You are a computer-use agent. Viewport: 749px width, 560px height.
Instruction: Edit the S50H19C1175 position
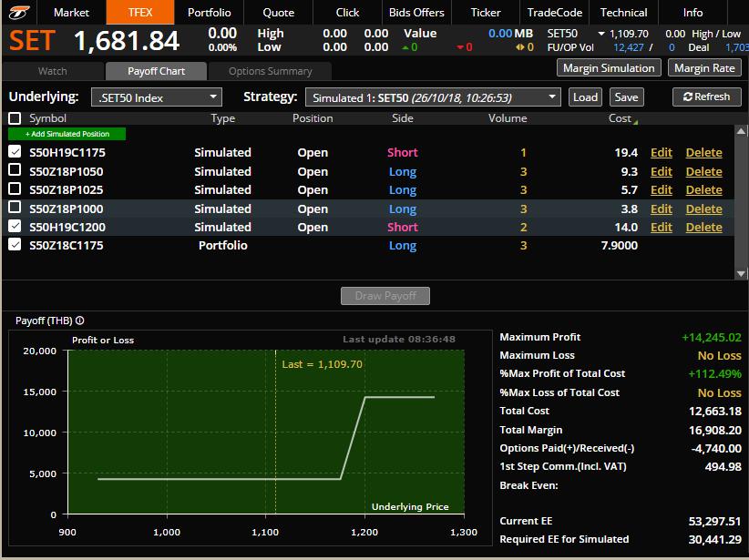[662, 152]
